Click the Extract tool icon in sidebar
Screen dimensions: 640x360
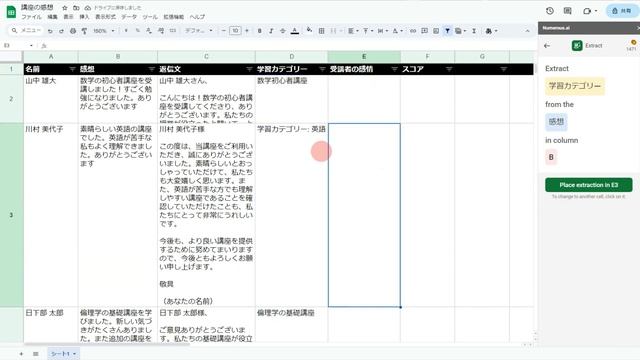(577, 46)
